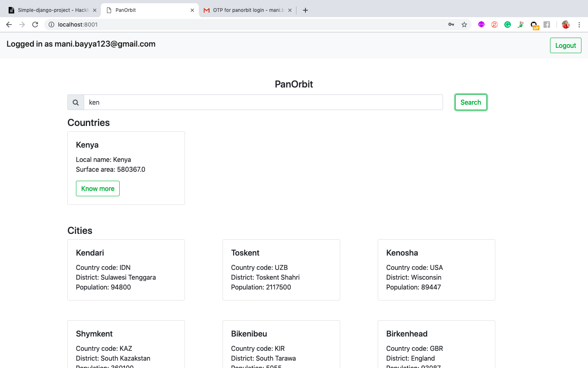Open the Grammarly extension icon

point(508,25)
